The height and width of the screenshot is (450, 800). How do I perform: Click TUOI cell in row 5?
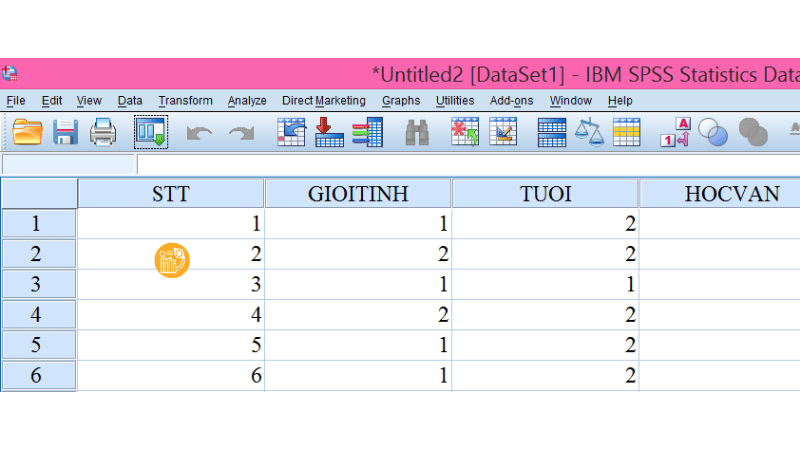[x=545, y=345]
